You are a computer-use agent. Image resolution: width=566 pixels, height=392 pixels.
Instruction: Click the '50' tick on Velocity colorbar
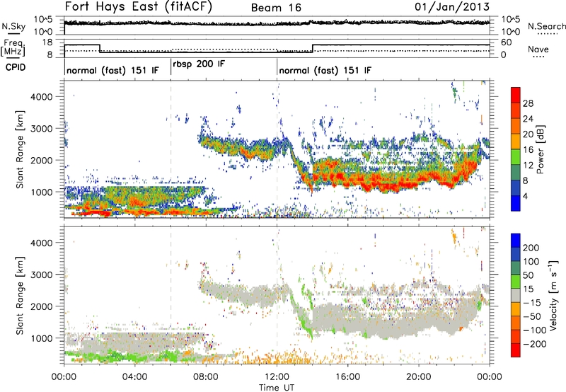coord(528,275)
